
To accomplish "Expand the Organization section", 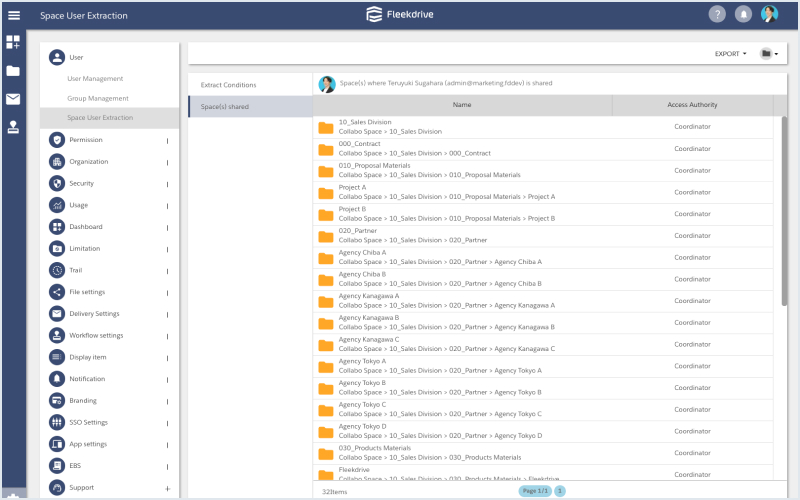I will (167, 163).
